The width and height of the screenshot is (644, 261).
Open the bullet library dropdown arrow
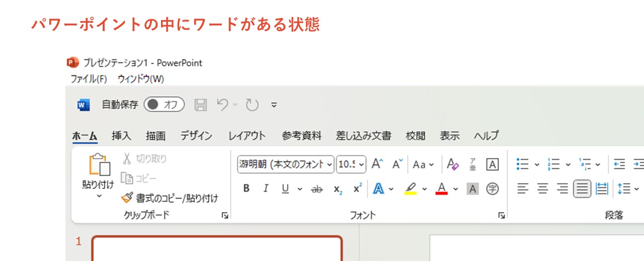(536, 165)
